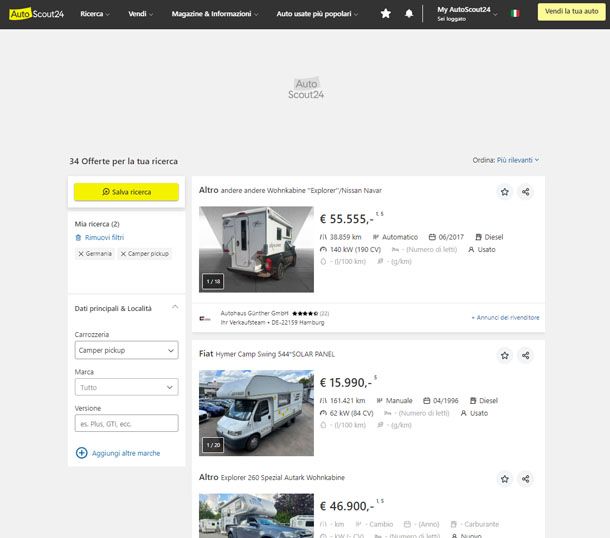The image size is (610, 538).
Task: Open the Magazine & Informazioni menu
Action: click(215, 14)
